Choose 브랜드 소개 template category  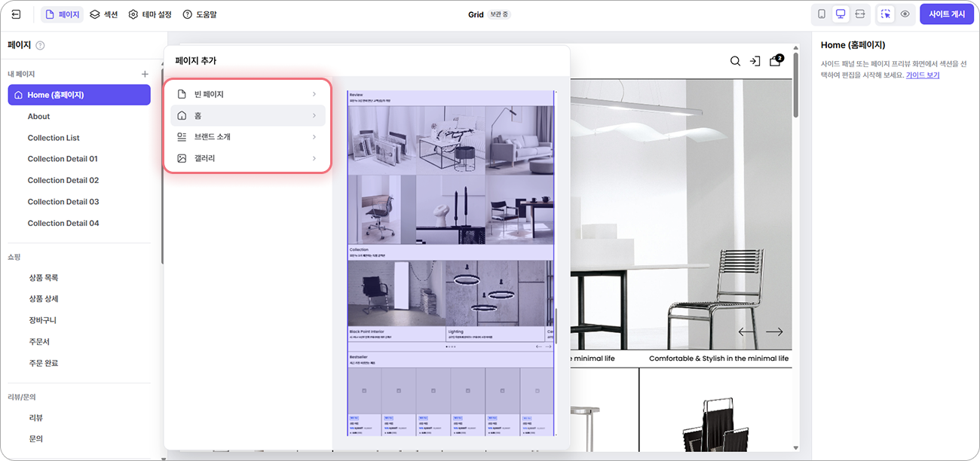(248, 137)
